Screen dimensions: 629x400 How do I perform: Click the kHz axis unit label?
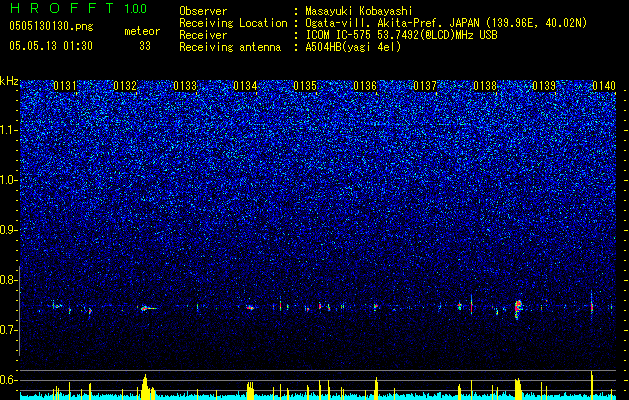(9, 81)
